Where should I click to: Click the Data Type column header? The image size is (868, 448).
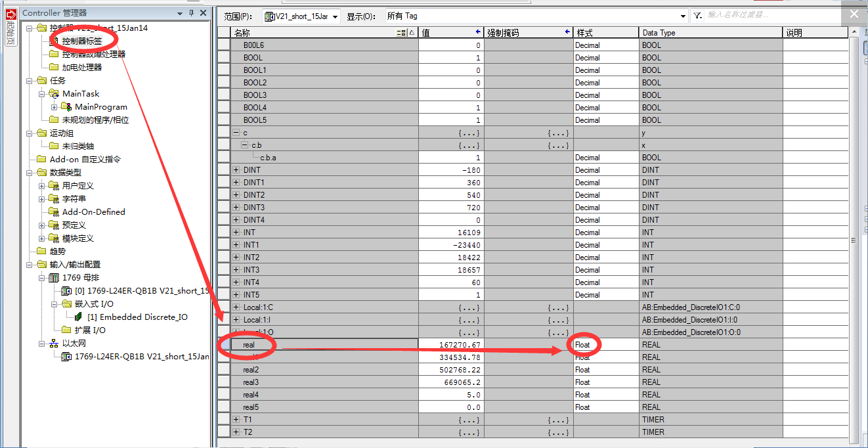710,33
